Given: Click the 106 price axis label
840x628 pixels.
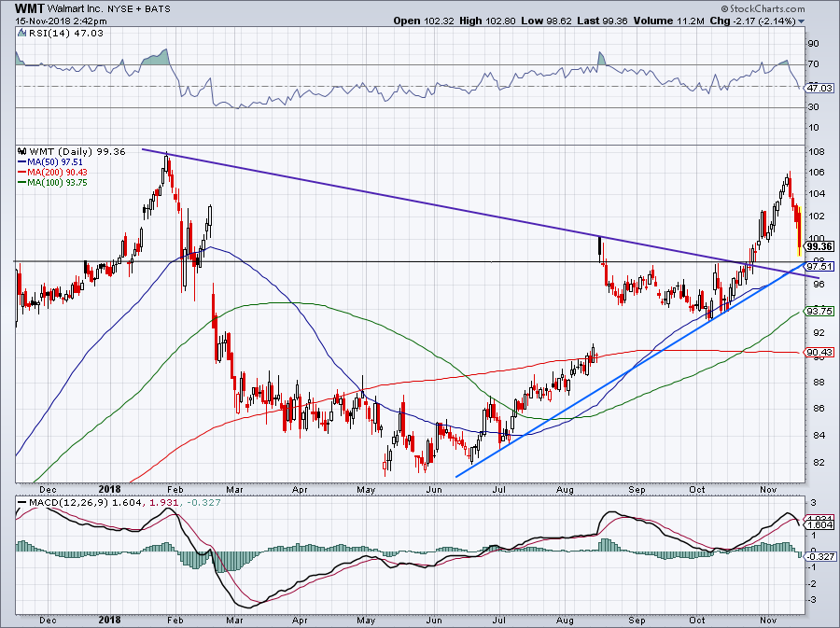Looking at the screenshot, I should click(x=818, y=173).
